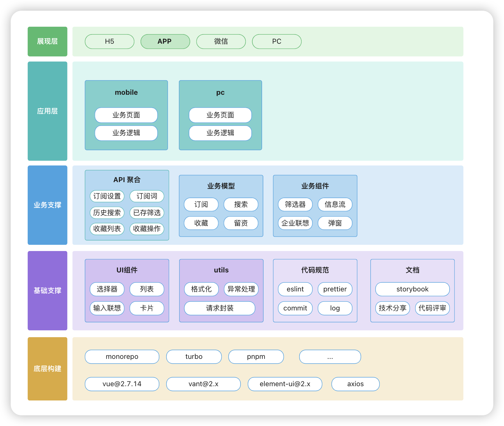
Task: Click the commit pill
Action: click(295, 308)
